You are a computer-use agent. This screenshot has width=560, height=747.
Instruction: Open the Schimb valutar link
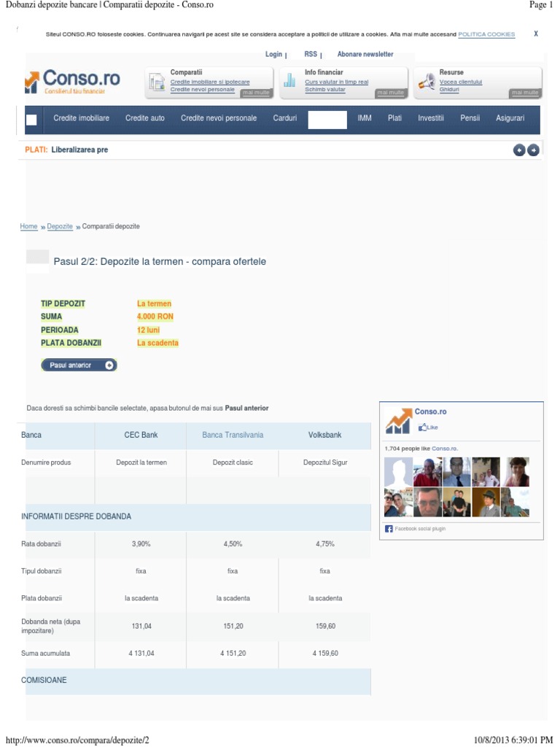(x=324, y=90)
